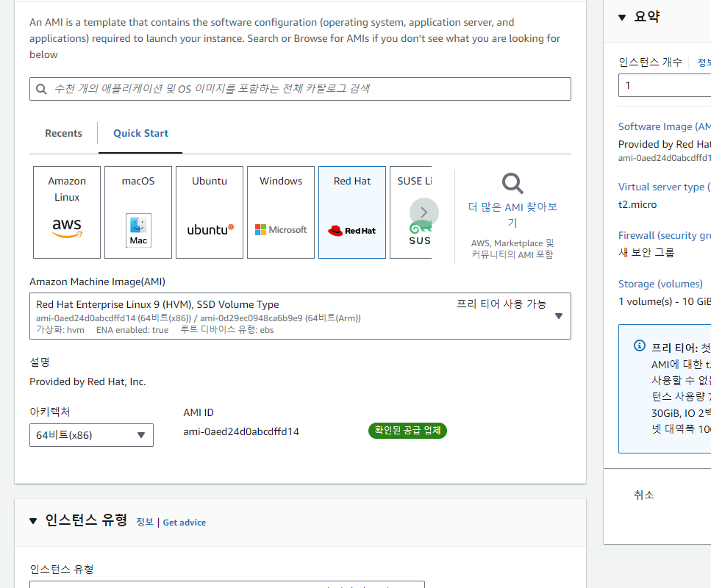Screen dimensions: 711x588
Task: Open the Firewall (security group) summary link
Action: point(664,235)
